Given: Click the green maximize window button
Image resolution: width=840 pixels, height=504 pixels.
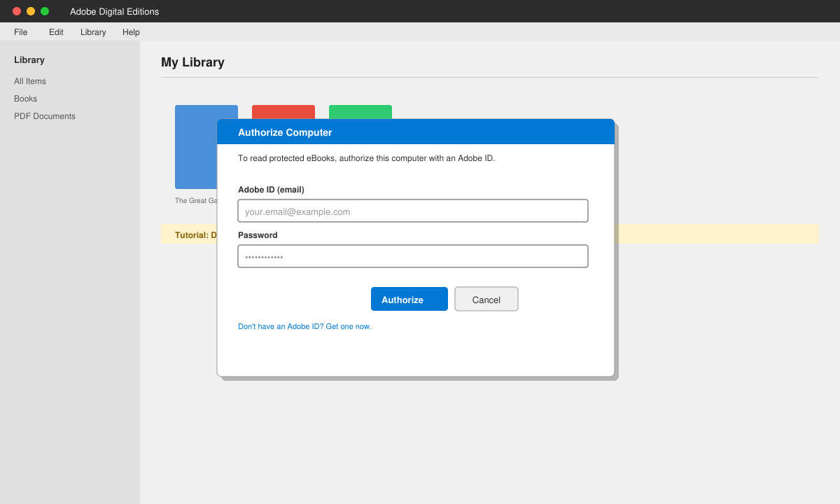Looking at the screenshot, I should [x=45, y=11].
